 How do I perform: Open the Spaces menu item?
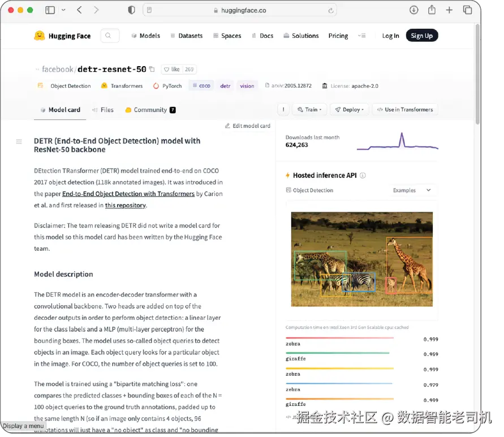click(227, 36)
